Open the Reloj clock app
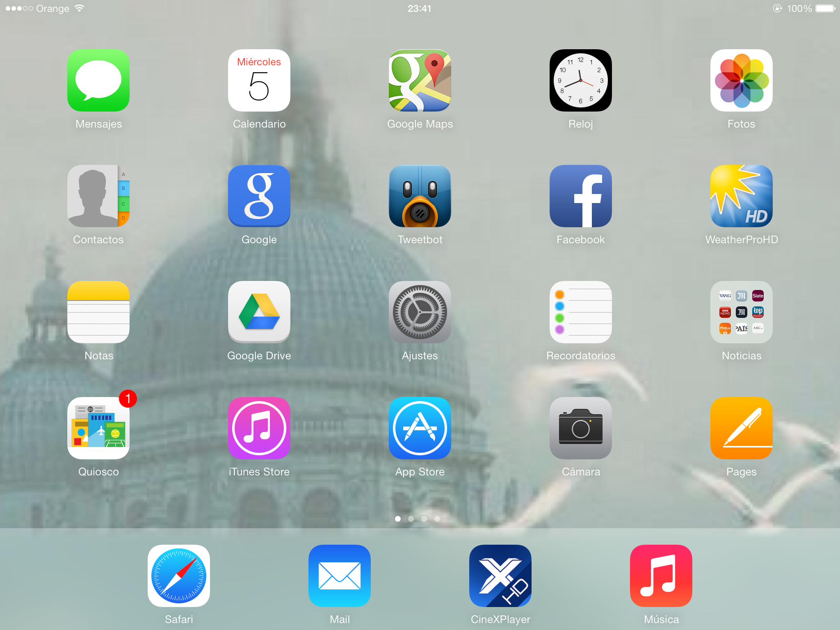The width and height of the screenshot is (840, 630). coord(581,80)
